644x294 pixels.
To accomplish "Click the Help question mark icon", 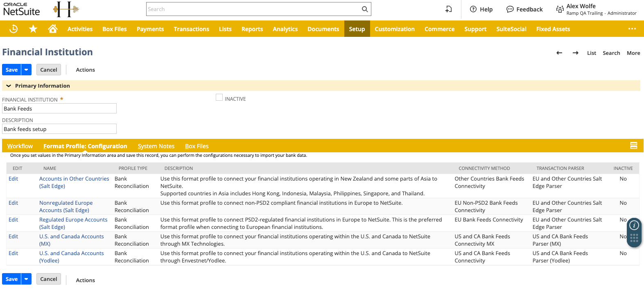I will (x=473, y=9).
